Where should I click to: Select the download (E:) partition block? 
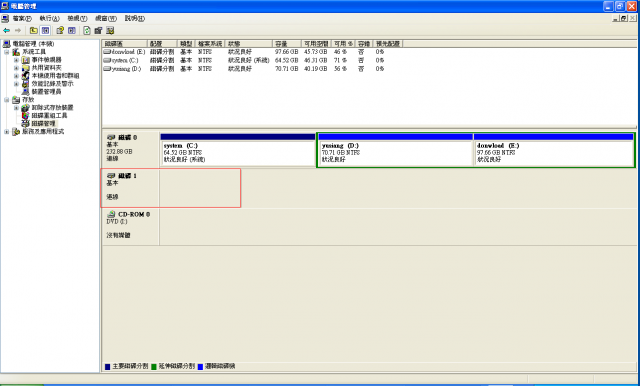(553, 150)
